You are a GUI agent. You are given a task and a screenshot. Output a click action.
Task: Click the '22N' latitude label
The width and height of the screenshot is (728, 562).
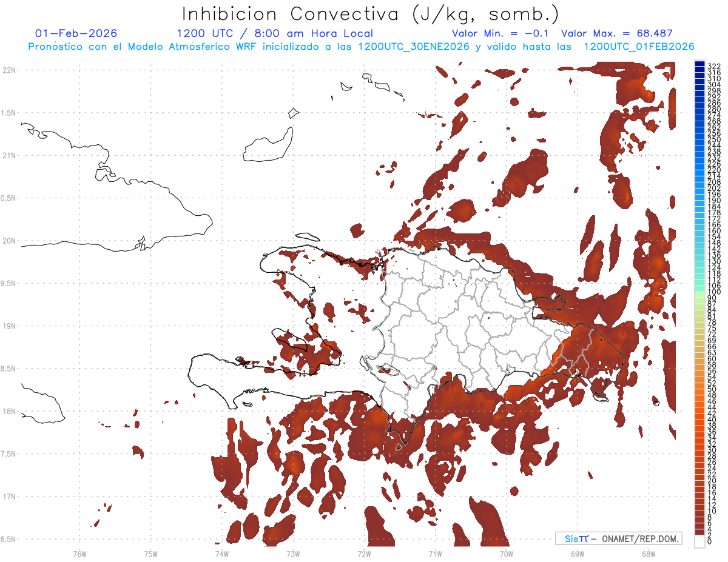(x=8, y=70)
